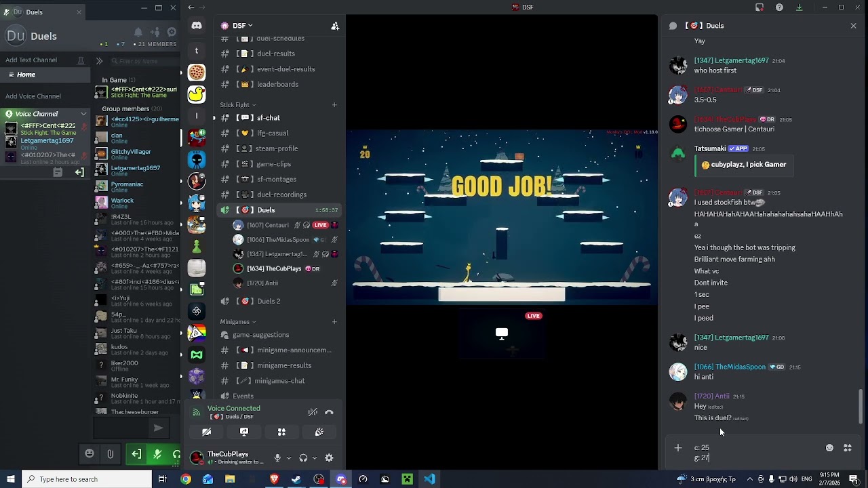Open the lfg-casual channel
This screenshot has width=868, height=488.
tap(278, 133)
